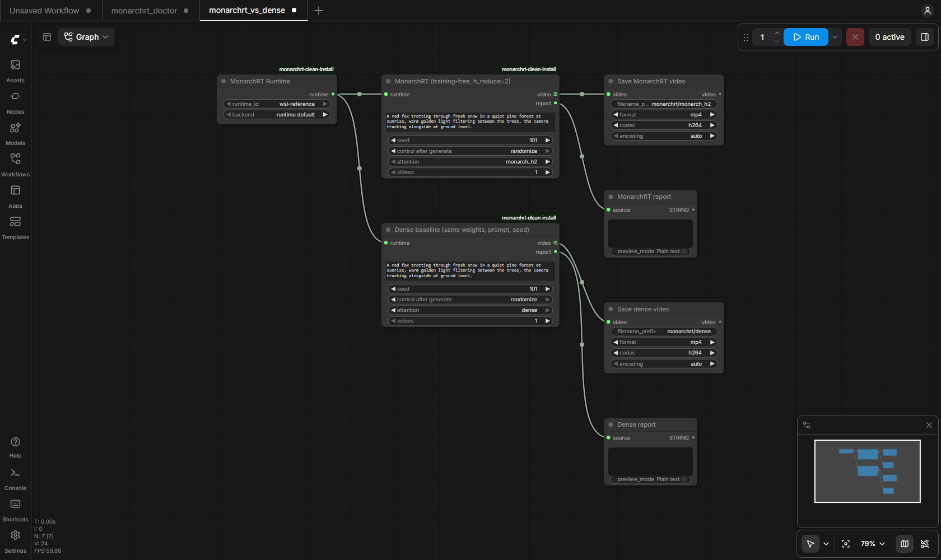Toggle collapse dot on Dense baseline node
941x560 pixels.
point(388,230)
